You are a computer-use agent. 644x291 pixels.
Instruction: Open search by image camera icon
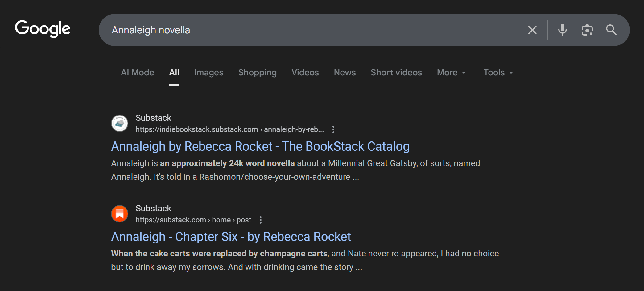pyautogui.click(x=587, y=30)
